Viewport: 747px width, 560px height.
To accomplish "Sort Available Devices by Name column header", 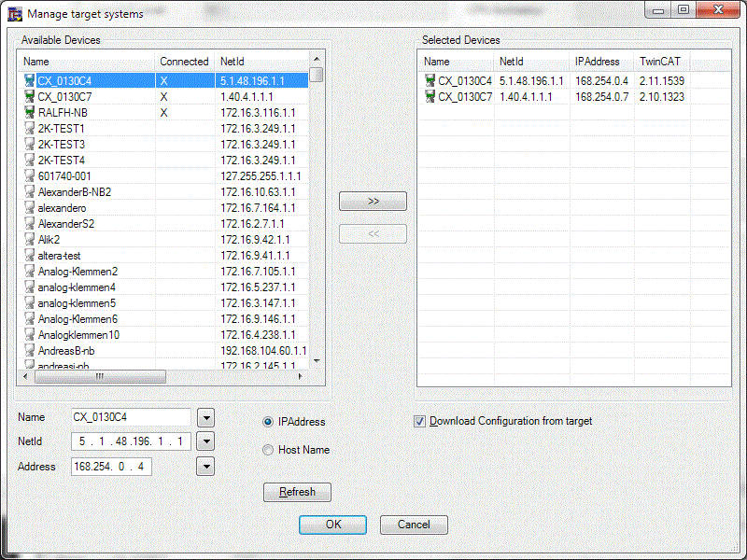I will tap(87, 62).
